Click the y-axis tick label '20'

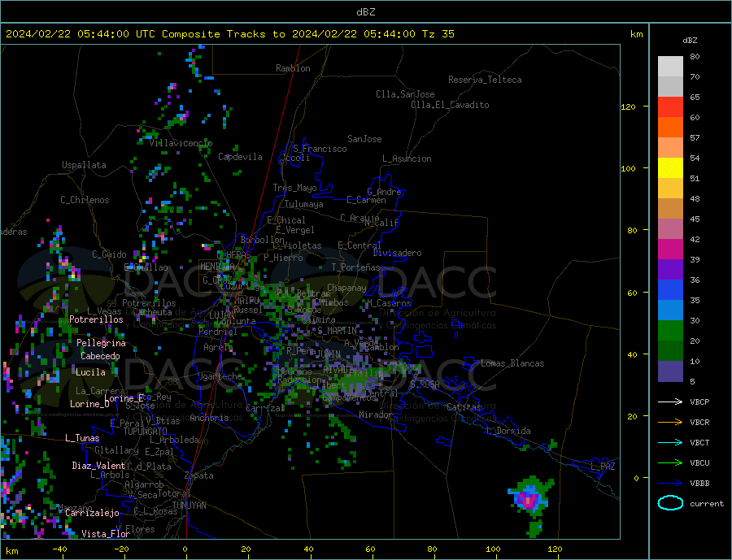point(632,416)
